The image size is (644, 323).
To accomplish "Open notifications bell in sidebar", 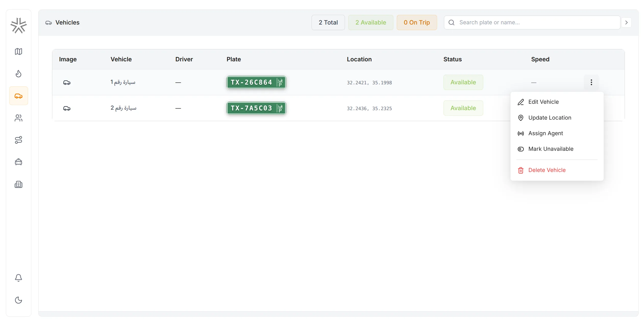I will click(19, 278).
